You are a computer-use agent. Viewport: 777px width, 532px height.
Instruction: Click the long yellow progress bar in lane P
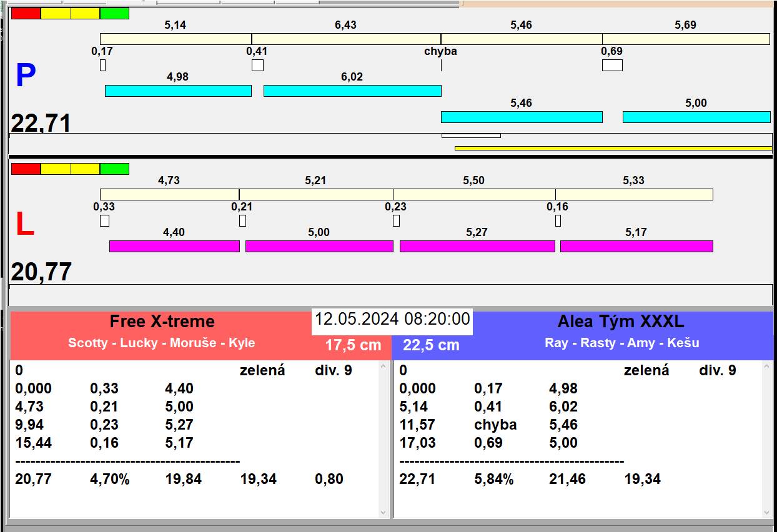coord(613,148)
